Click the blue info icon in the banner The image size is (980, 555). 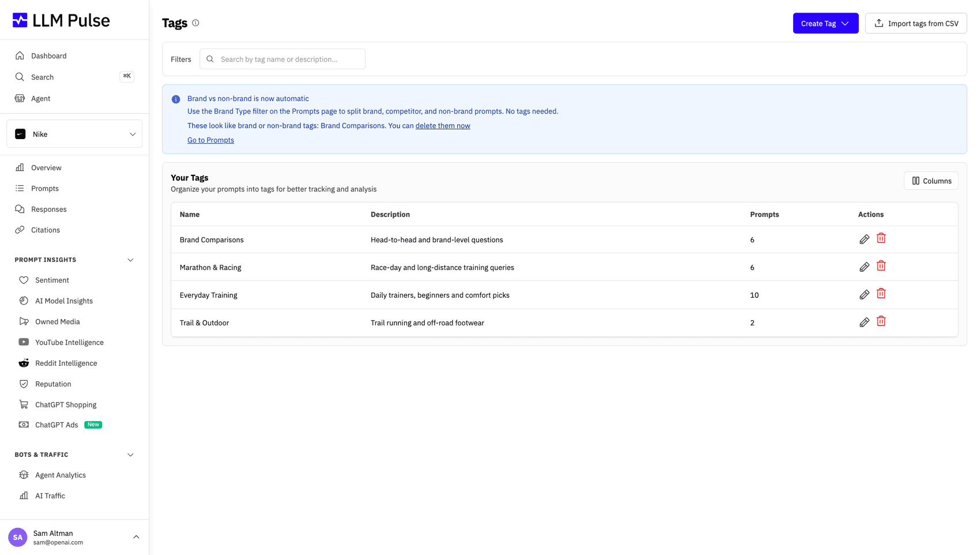(176, 99)
